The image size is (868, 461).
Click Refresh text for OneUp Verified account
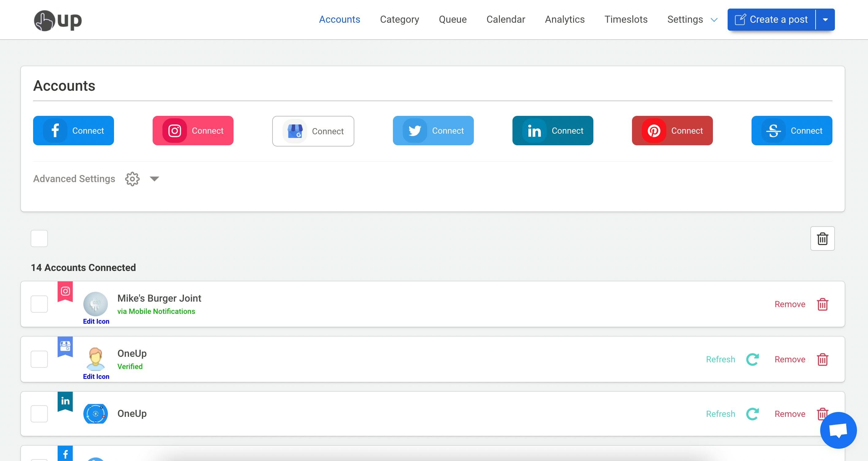720,360
